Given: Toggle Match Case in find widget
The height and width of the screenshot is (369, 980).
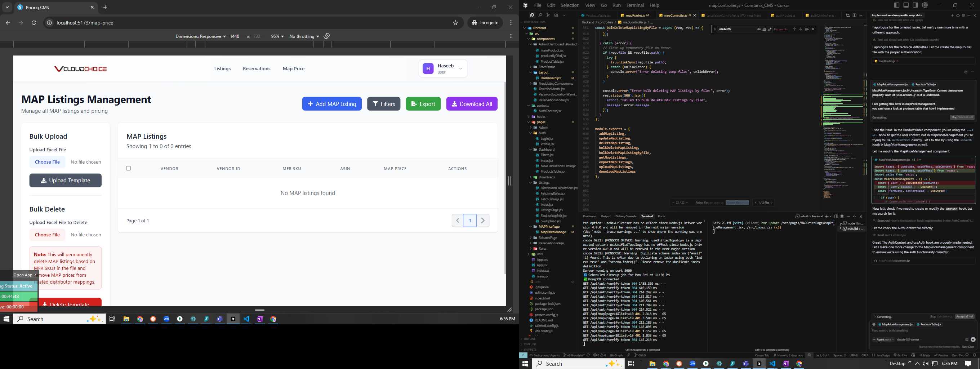Looking at the screenshot, I should tap(759, 29).
